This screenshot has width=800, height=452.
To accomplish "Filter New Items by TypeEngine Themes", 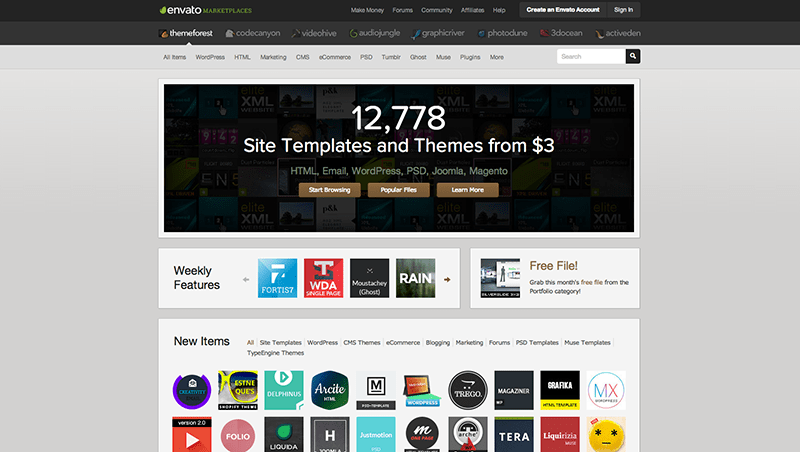I will (276, 353).
